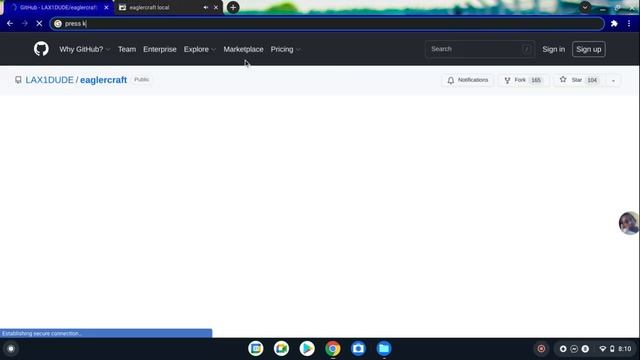Click the middle circular tray notification icon
The width and height of the screenshot is (640, 360).
click(574, 349)
